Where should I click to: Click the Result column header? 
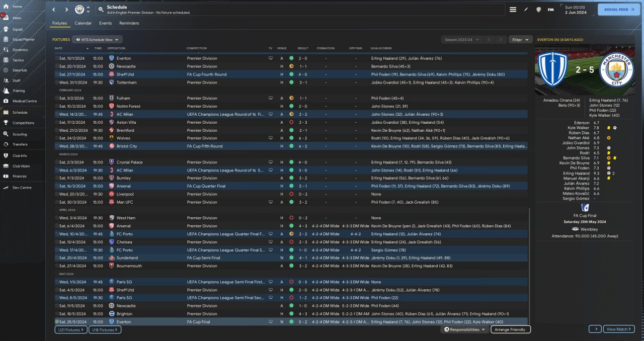coord(303,48)
